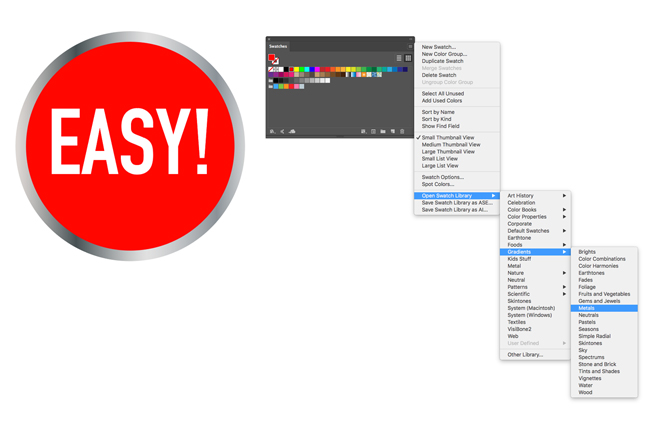Click Other Library option
The height and width of the screenshot is (441, 650).
click(525, 355)
